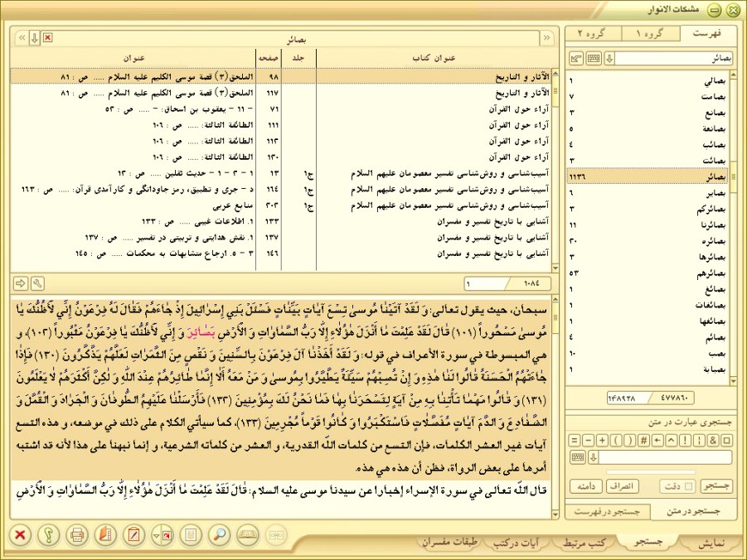Insert the left-arrow search operator

tap(657, 441)
